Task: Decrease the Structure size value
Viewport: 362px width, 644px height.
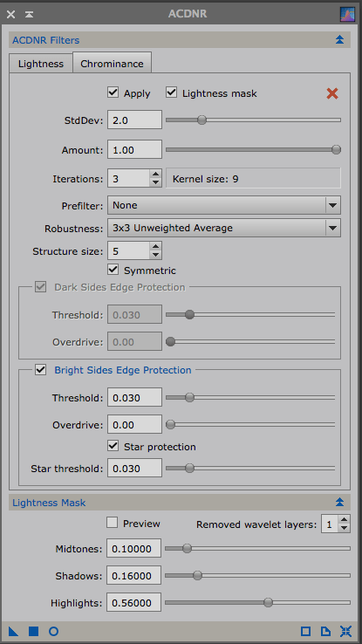Action: point(155,255)
